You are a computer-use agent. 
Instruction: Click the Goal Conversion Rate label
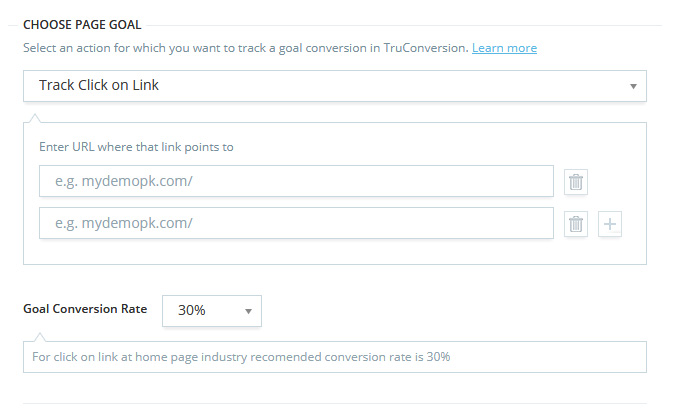pyautogui.click(x=85, y=309)
